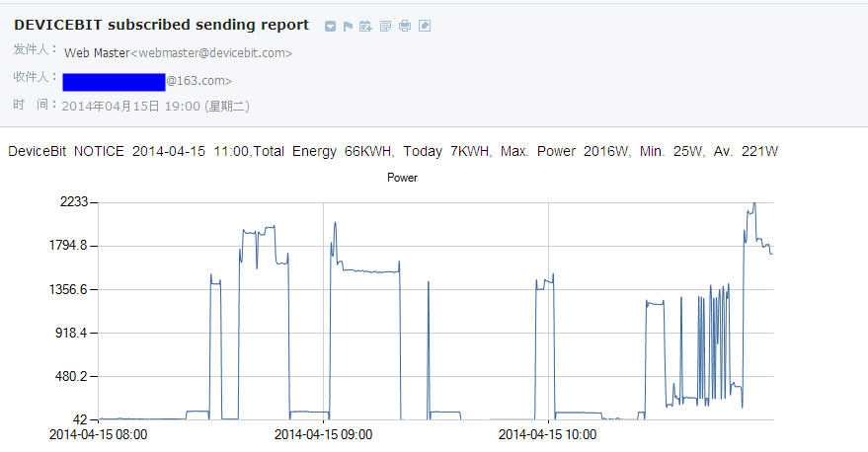Print the email using the printer icon

coord(405,26)
